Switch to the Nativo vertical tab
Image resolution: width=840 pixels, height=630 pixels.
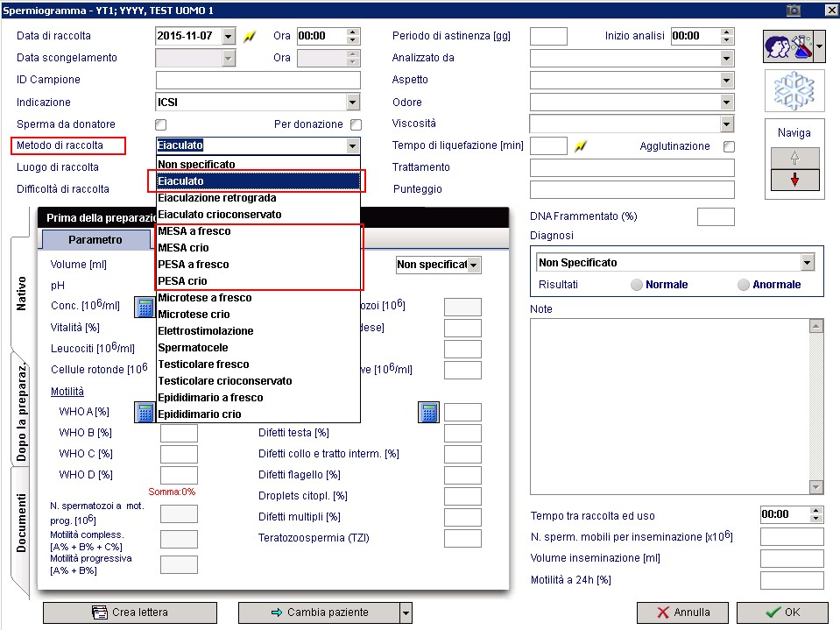pos(21,293)
